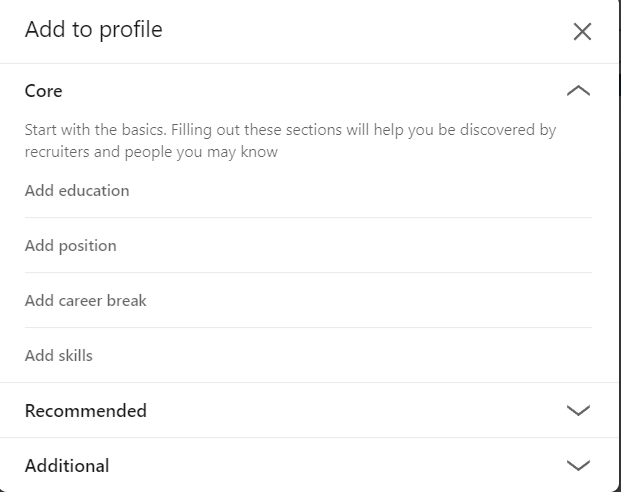The height and width of the screenshot is (492, 621).
Task: Click the Core section heading
Action: (43, 91)
